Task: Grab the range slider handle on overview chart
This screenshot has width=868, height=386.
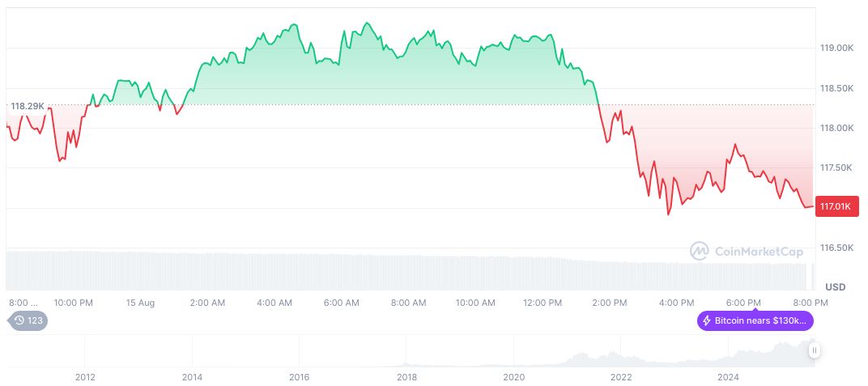Action: pyautogui.click(x=814, y=350)
